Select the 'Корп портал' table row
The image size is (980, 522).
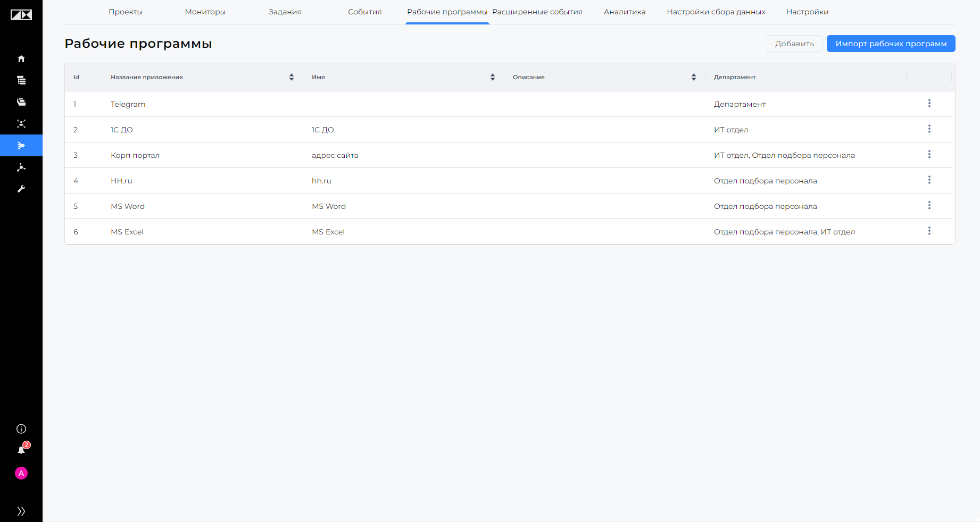pyautogui.click(x=510, y=155)
